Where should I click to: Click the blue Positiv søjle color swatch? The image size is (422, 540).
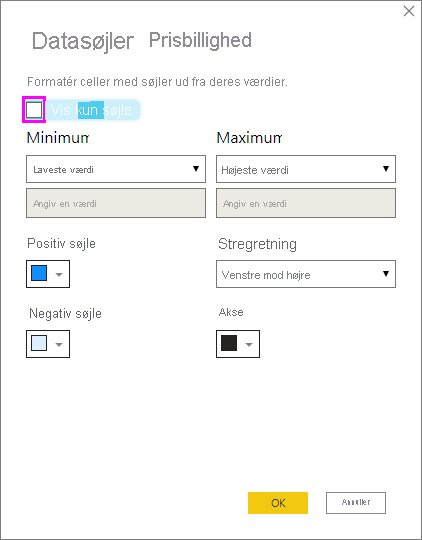39,273
